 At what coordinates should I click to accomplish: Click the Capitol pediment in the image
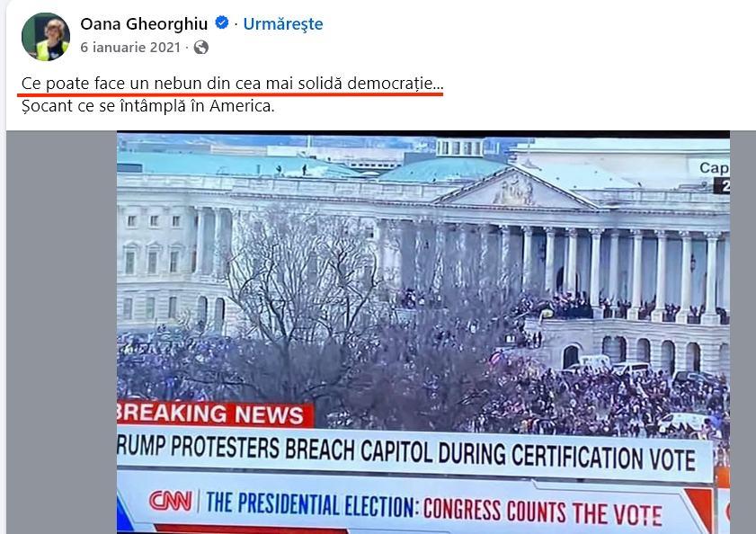(x=516, y=189)
